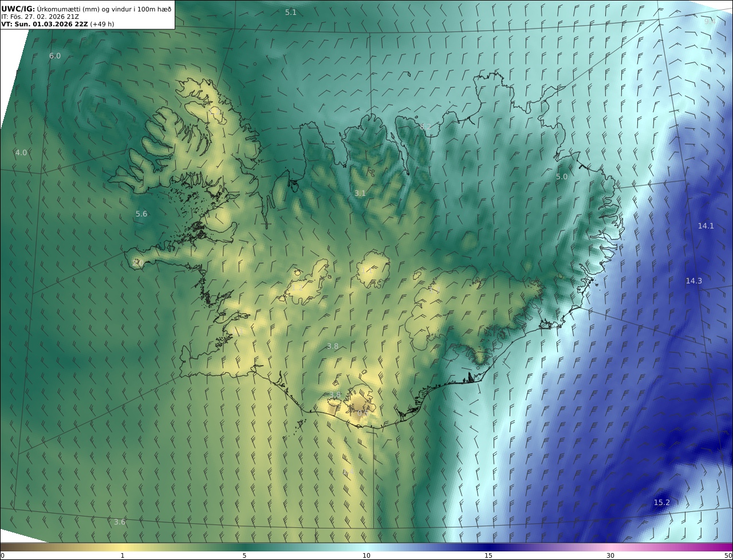Screen dimensions: 733x560
Task: Click the color scale tick label '50'
Action: click(x=728, y=555)
